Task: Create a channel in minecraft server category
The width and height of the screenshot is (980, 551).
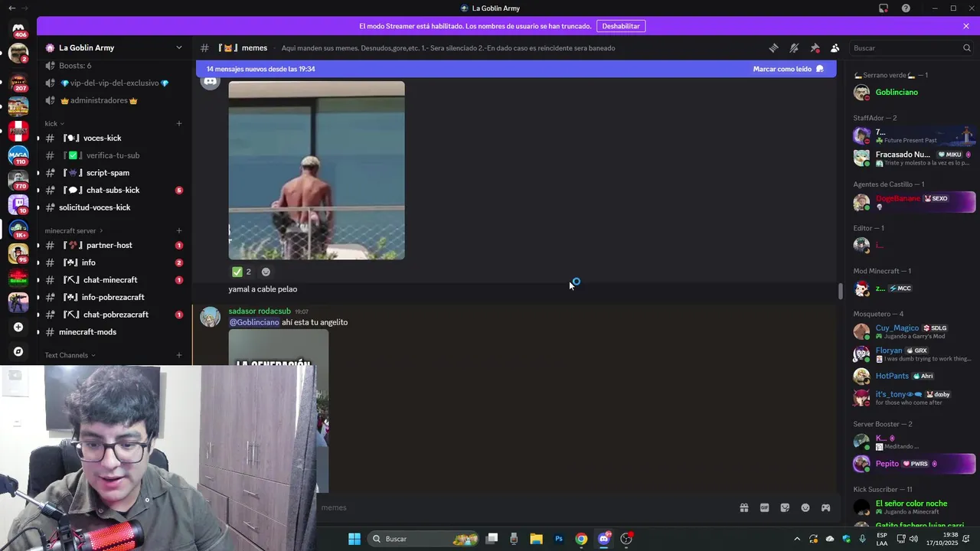Action: pos(179,230)
